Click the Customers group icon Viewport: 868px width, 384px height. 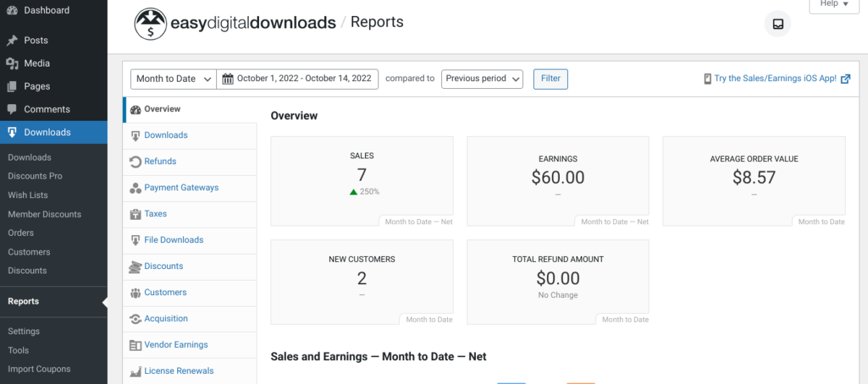(x=135, y=293)
